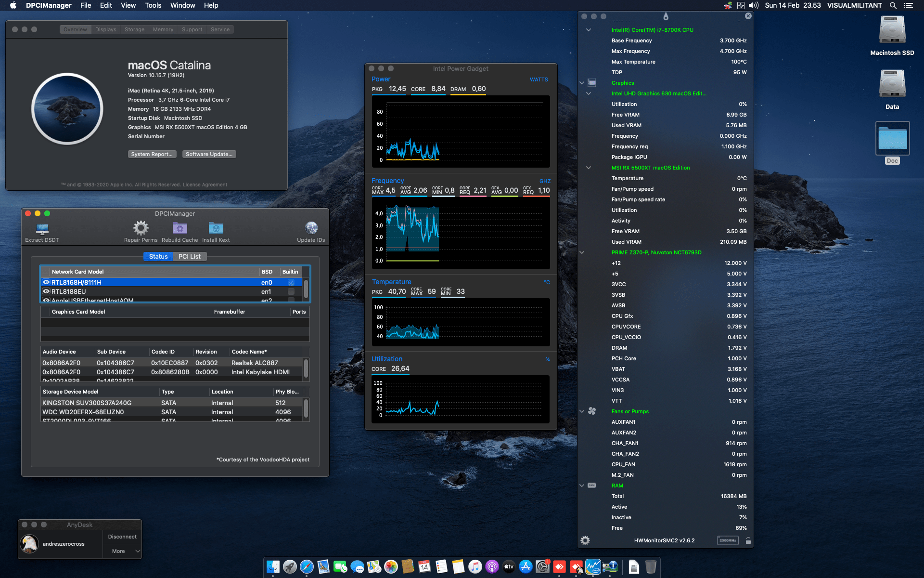The height and width of the screenshot is (578, 924).
Task: Click Extract DSDT icon in DPCIManager toolbar
Action: [42, 228]
